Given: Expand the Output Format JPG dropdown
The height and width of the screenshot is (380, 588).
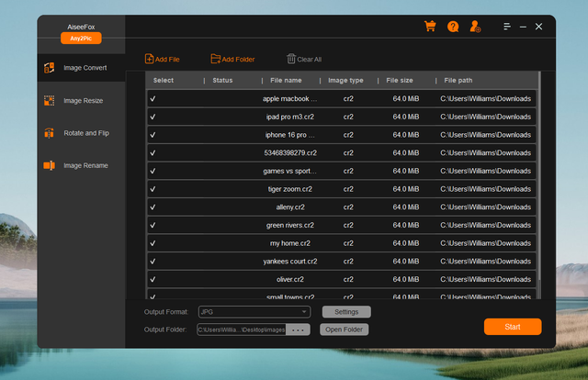Looking at the screenshot, I should tap(254, 312).
